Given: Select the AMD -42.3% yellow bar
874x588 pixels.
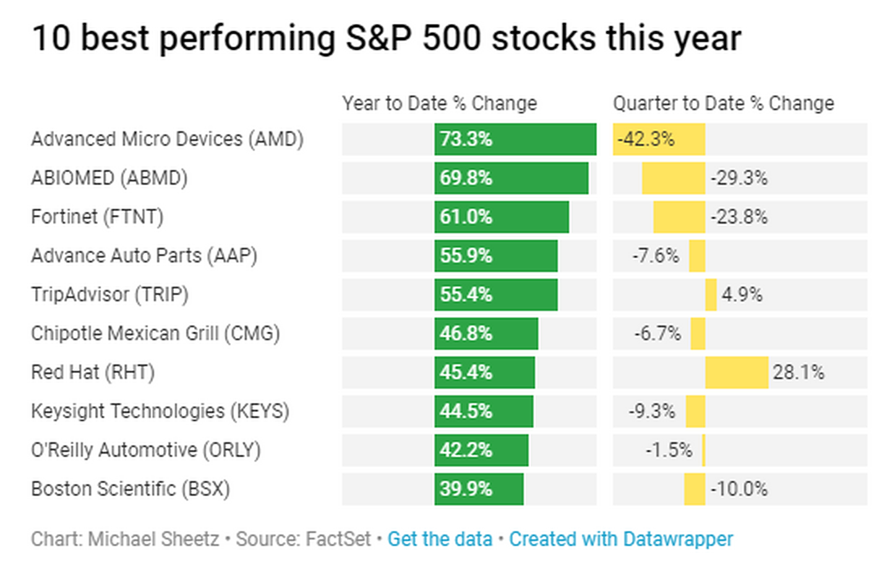Looking at the screenshot, I should (659, 139).
